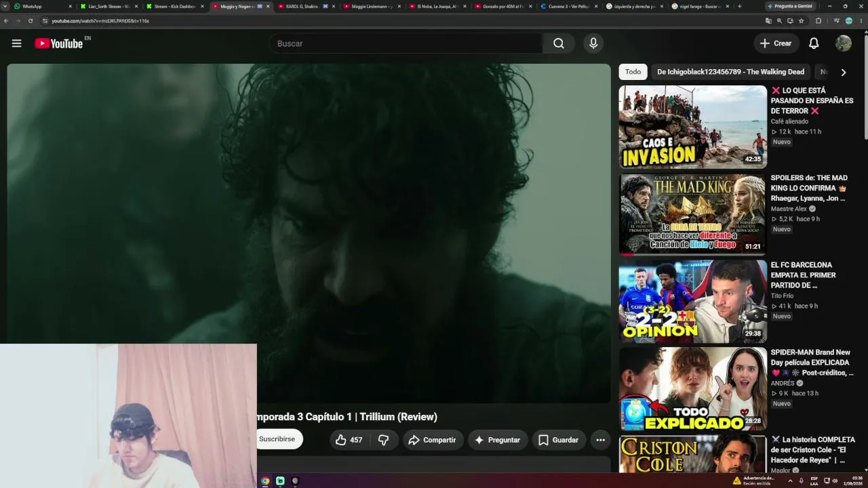Viewport: 868px width, 488px height.
Task: Open the warning notification in system tray
Action: (753, 481)
